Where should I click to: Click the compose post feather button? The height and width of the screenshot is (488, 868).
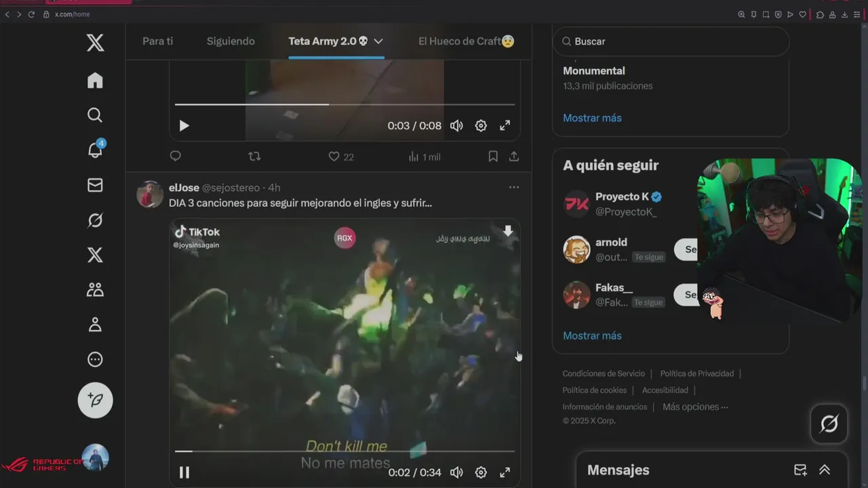95,400
